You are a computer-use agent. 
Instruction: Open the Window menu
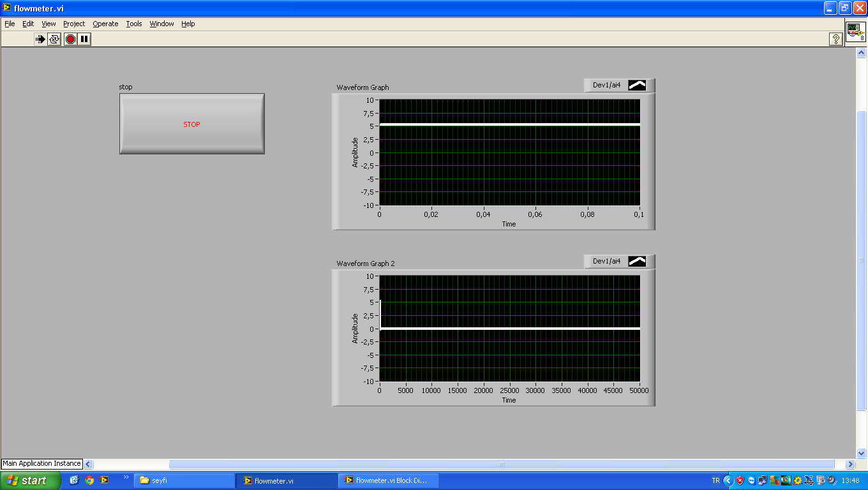coord(161,24)
